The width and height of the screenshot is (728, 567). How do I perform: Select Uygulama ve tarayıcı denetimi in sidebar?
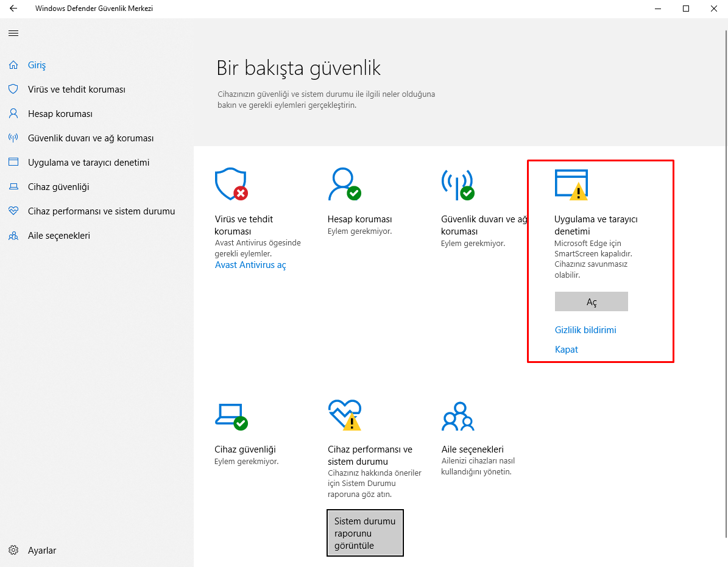(x=89, y=163)
